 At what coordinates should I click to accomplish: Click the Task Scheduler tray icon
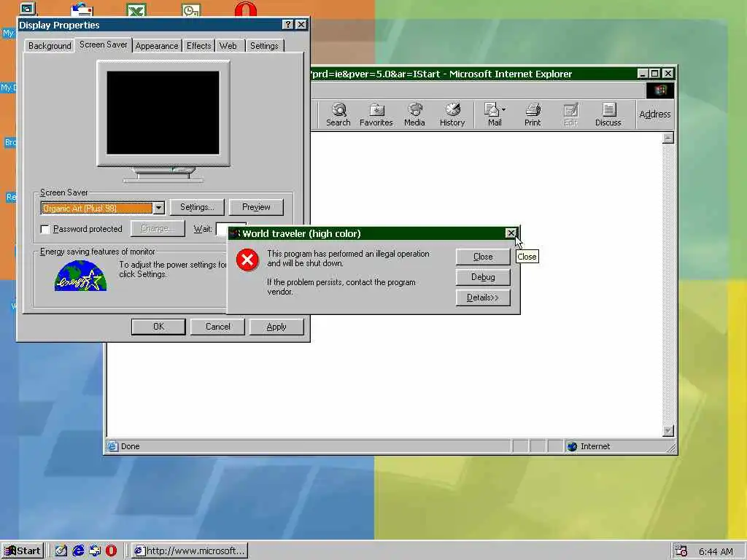click(681, 551)
